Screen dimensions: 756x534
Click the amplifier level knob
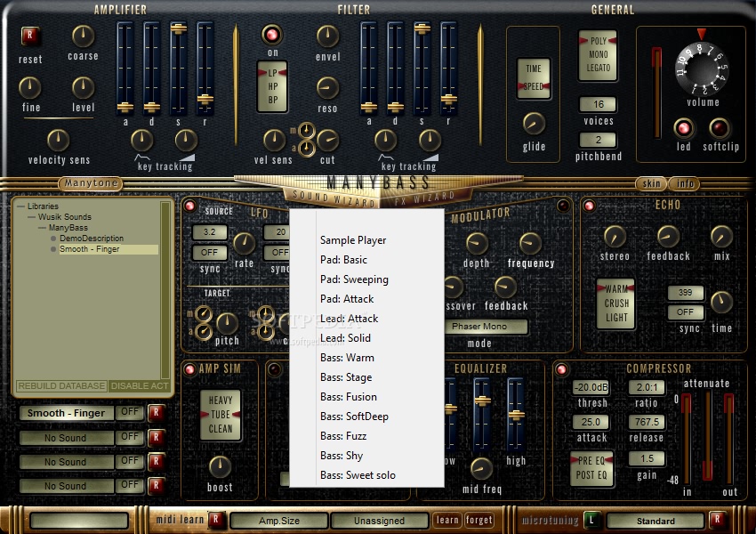(x=83, y=88)
